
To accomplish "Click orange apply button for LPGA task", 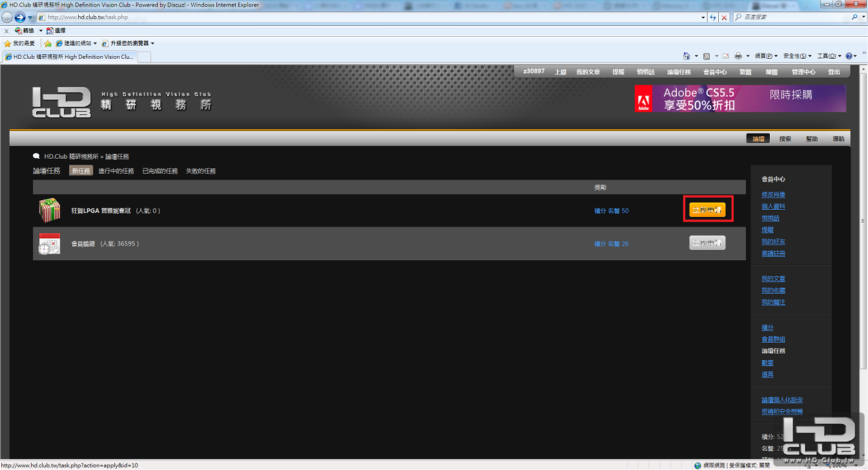I will (708, 210).
